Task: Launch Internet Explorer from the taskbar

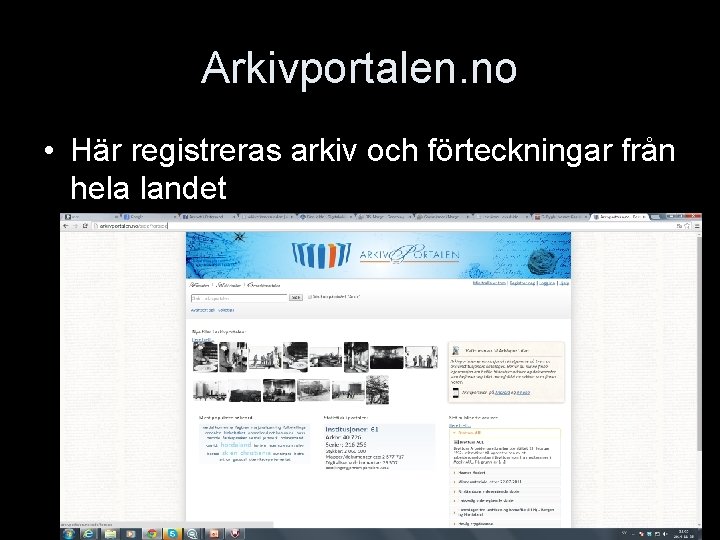Action: (x=88, y=534)
